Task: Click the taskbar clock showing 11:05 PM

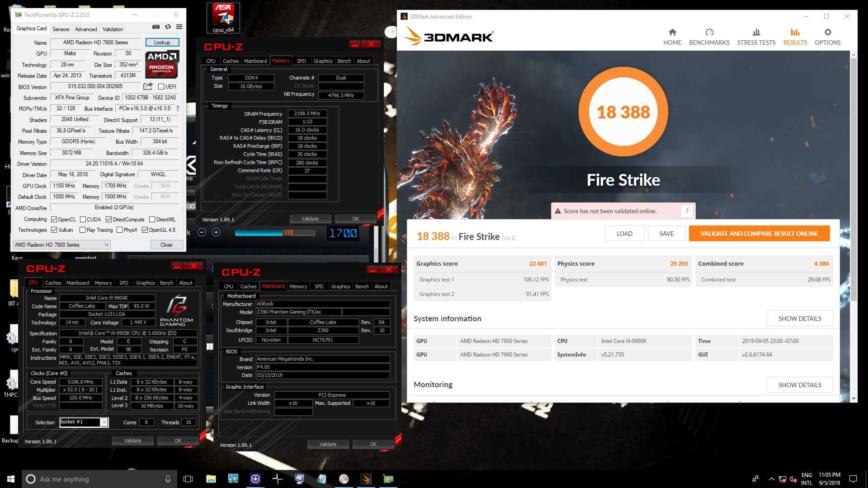Action: click(x=829, y=479)
